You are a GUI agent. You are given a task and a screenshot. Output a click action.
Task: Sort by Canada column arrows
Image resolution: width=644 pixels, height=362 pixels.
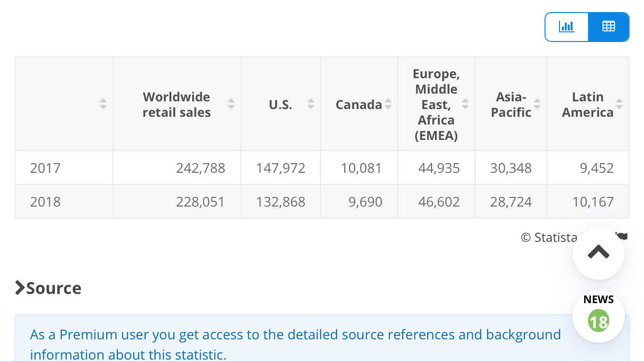388,104
